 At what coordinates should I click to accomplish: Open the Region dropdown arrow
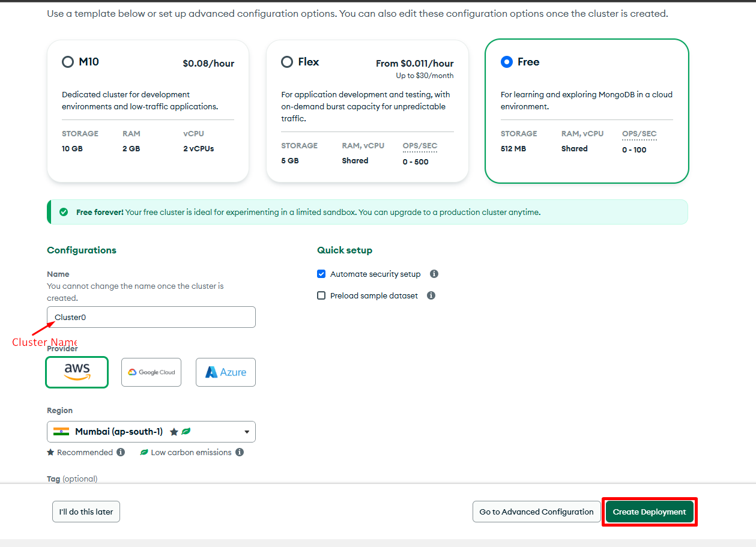click(x=247, y=432)
